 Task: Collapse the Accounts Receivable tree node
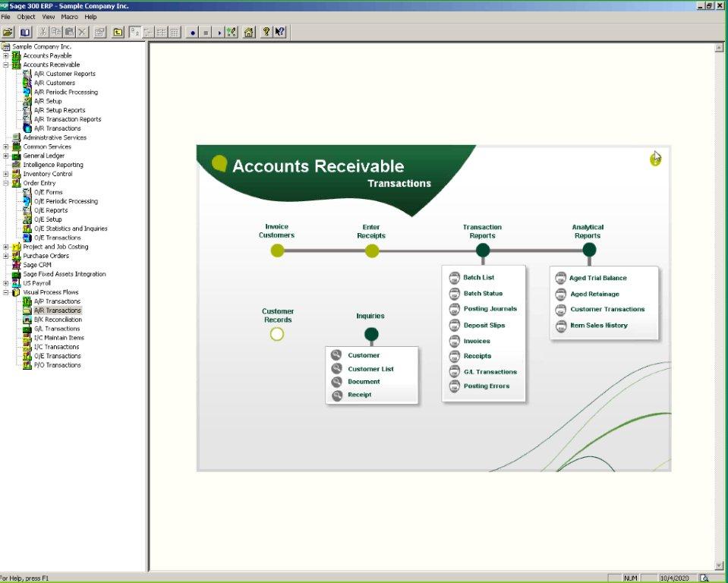point(6,65)
